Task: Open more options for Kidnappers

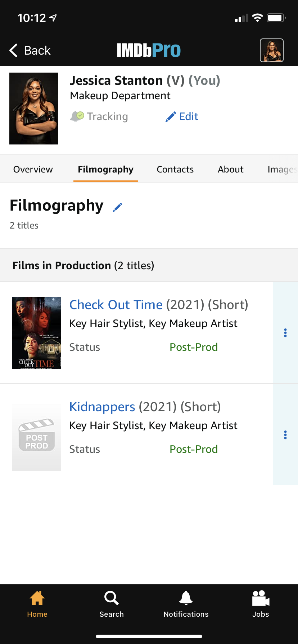Action: point(285,435)
